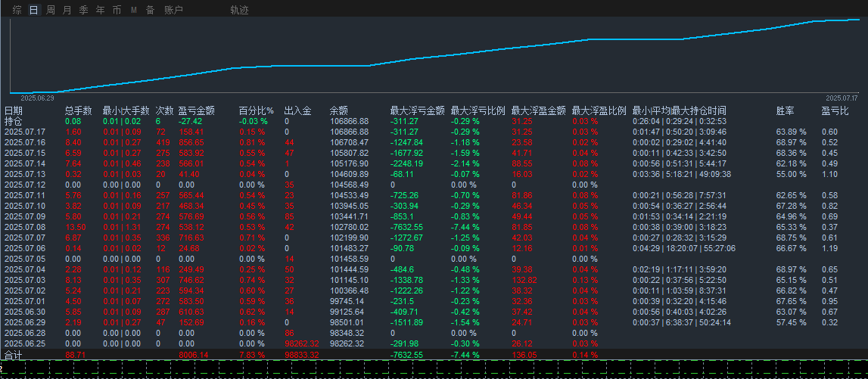Click the 盈亏比 column header
Screen dimensions: 868x379
click(x=835, y=110)
